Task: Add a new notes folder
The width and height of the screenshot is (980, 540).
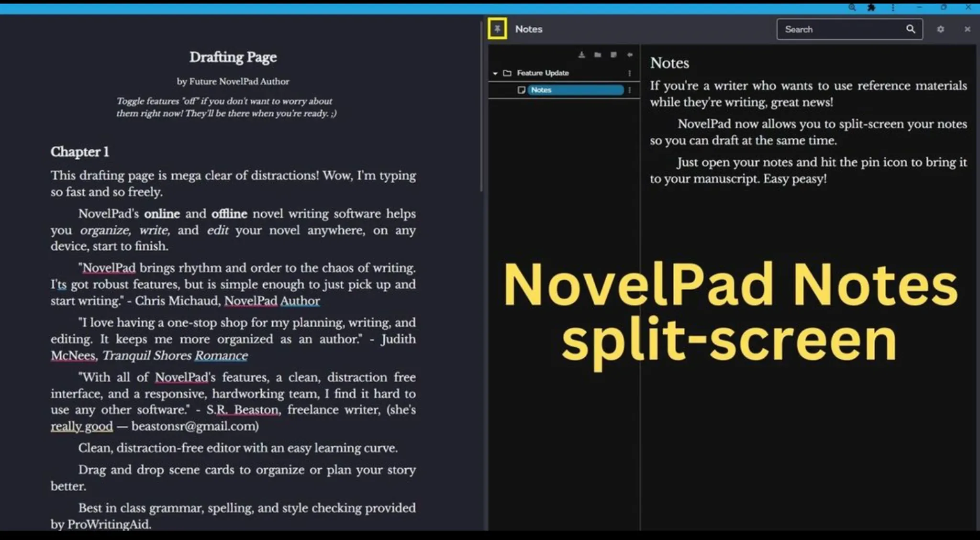Action: (598, 55)
